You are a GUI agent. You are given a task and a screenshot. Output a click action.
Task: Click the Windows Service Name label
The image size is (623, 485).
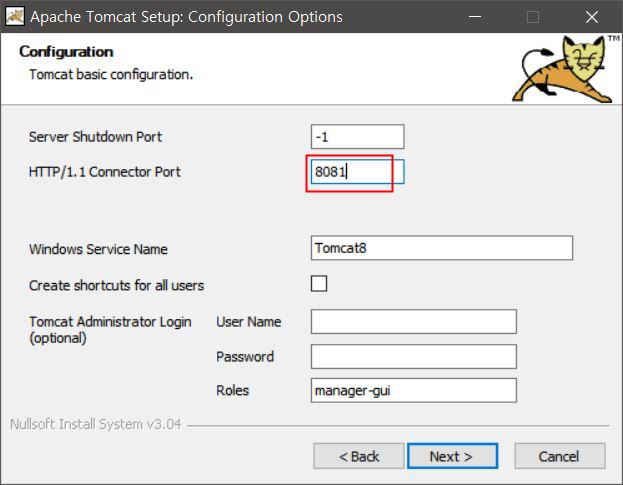click(98, 249)
